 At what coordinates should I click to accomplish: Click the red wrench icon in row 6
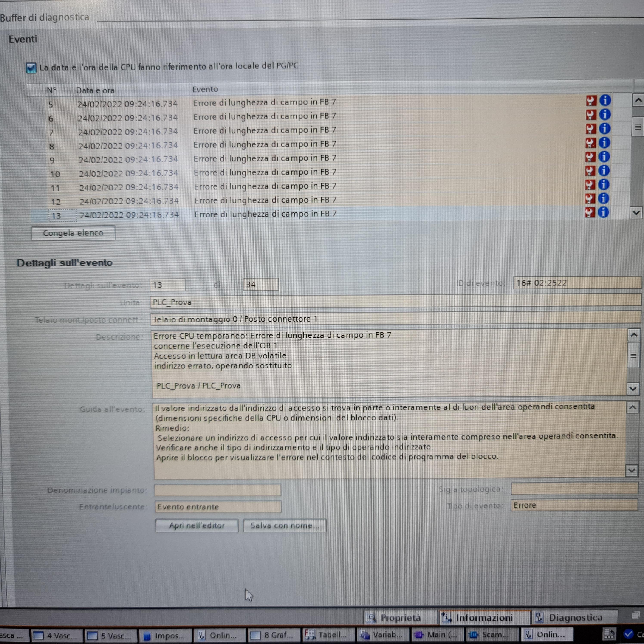click(591, 115)
